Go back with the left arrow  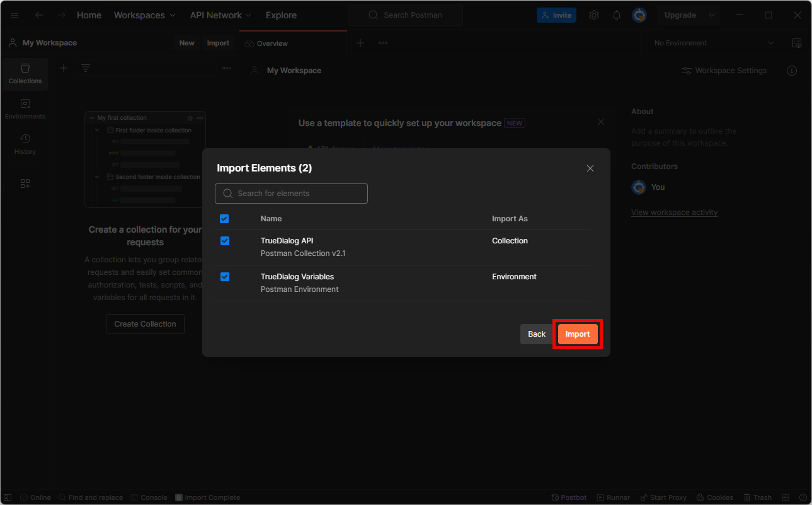(39, 15)
